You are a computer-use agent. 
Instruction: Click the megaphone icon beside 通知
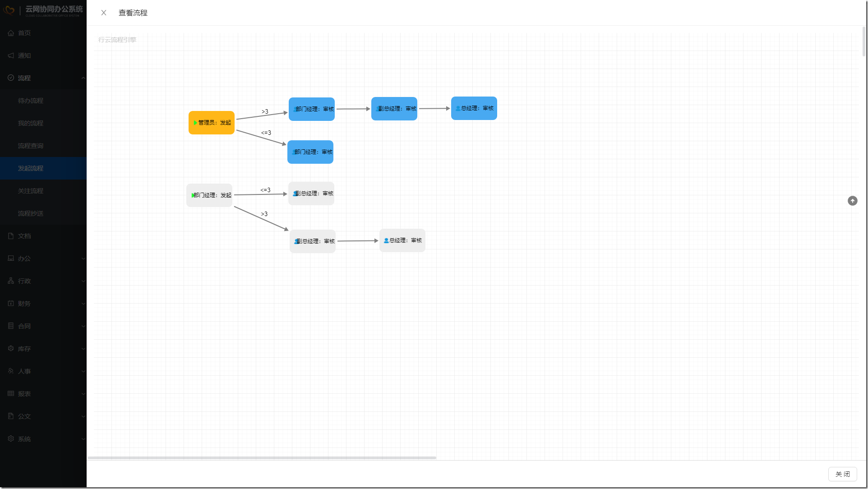click(x=11, y=55)
